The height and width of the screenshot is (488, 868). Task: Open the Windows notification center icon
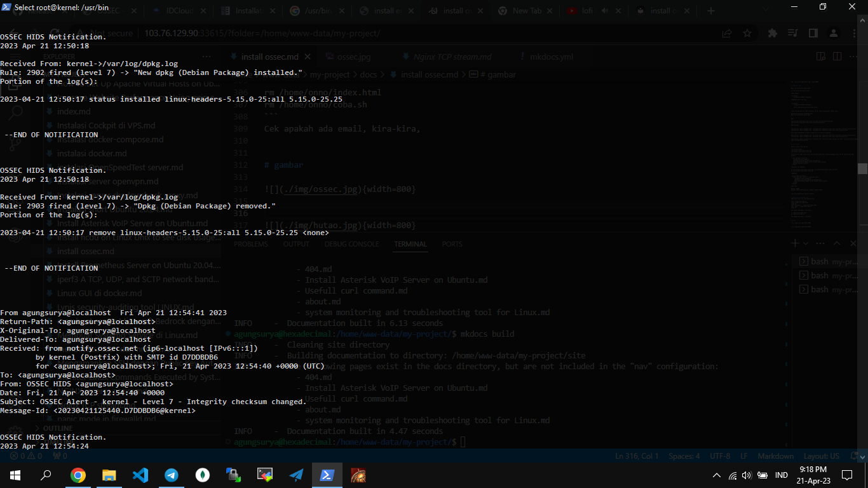[x=846, y=475]
